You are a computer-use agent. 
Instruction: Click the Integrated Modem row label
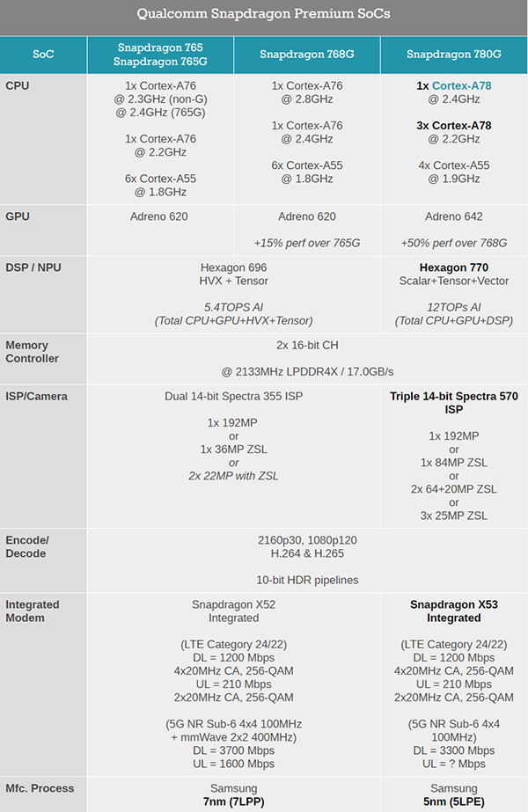pyautogui.click(x=33, y=611)
